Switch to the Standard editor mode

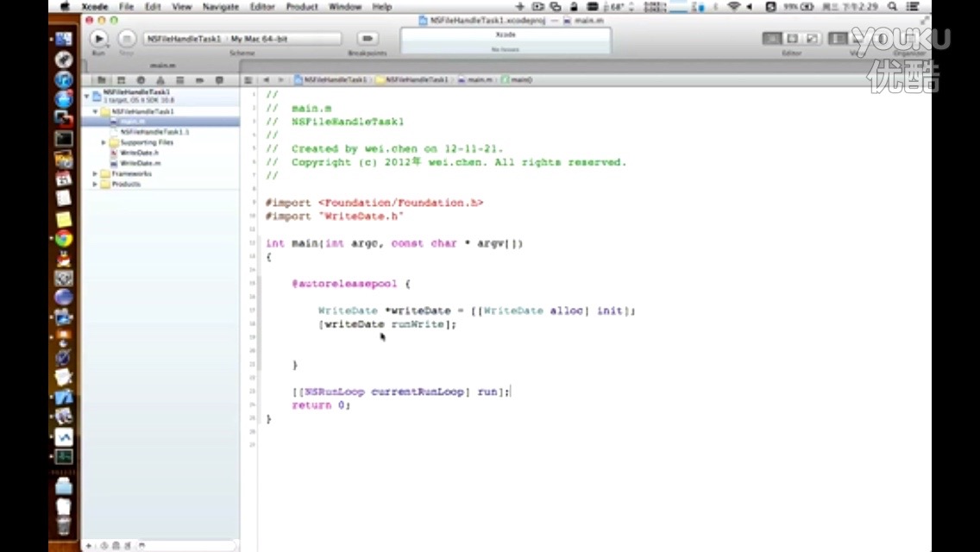[772, 39]
